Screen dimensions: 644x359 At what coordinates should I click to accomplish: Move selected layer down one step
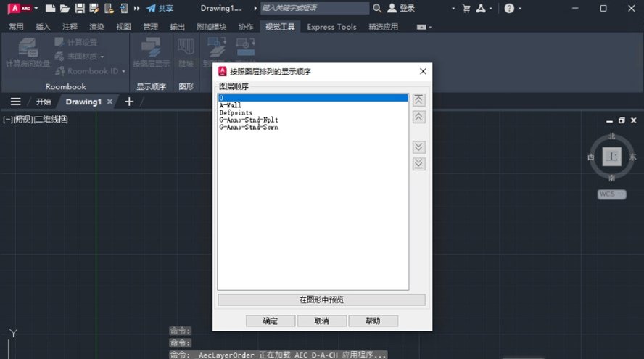pos(418,147)
